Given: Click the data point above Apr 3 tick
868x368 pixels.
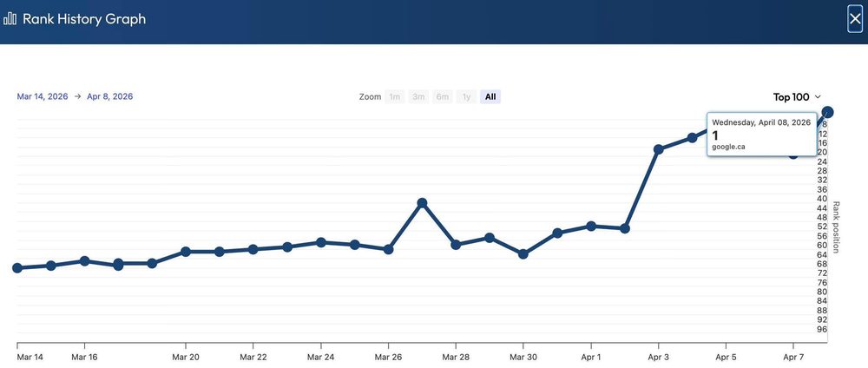Looking at the screenshot, I should pyautogui.click(x=658, y=149).
